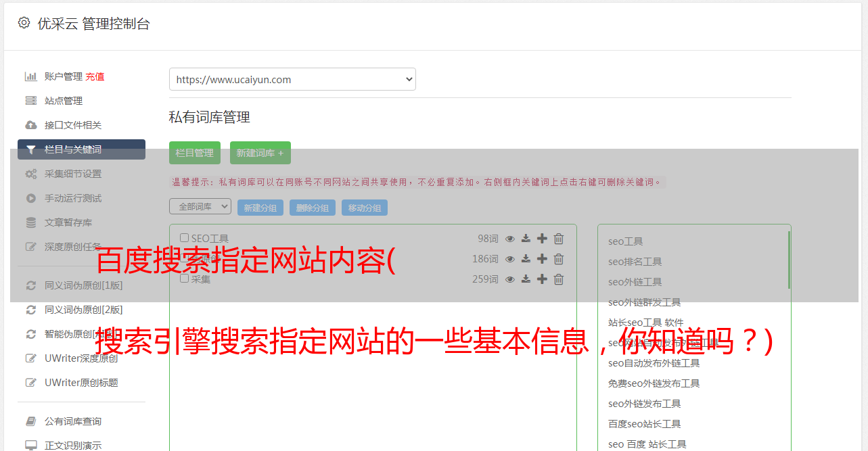Click the green scrollbar of the keyword list
Viewport: 868px width, 451px height.
[x=789, y=260]
